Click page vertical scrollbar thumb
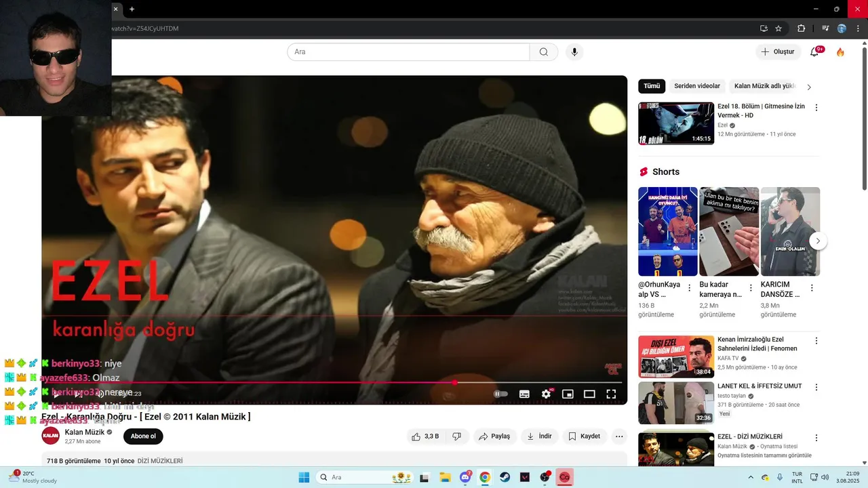 click(864, 119)
